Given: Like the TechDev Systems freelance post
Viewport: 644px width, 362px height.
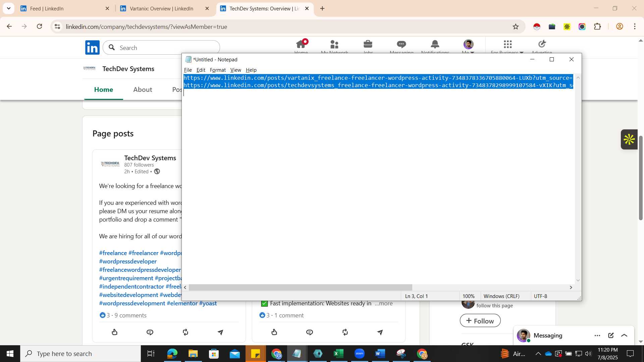Looking at the screenshot, I should coord(115,332).
